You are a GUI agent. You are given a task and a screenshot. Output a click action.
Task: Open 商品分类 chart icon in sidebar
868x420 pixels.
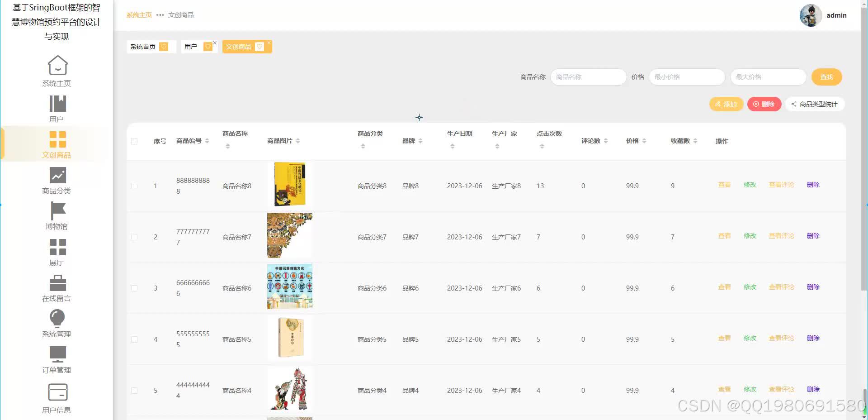tap(57, 175)
